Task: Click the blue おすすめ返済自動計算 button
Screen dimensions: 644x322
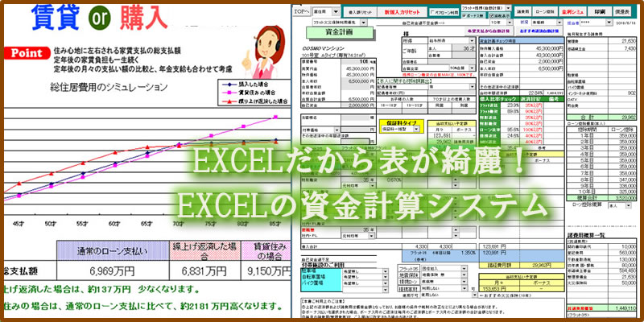Action: point(539,31)
